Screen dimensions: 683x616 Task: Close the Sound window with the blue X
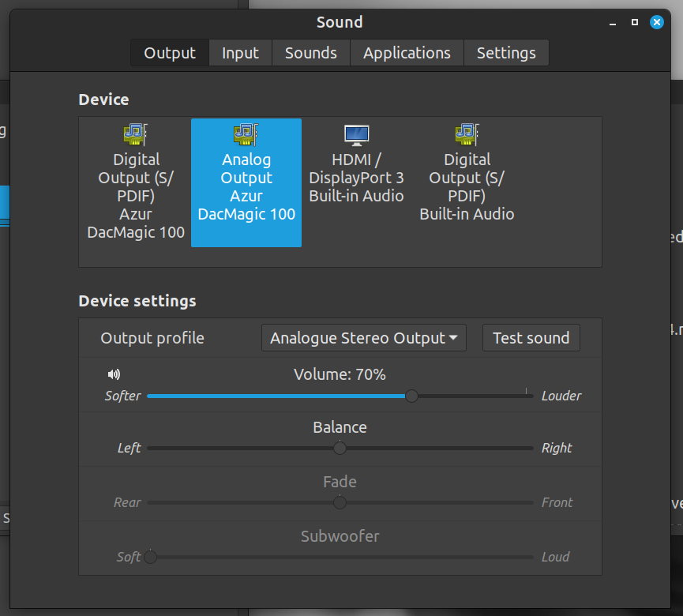(656, 22)
